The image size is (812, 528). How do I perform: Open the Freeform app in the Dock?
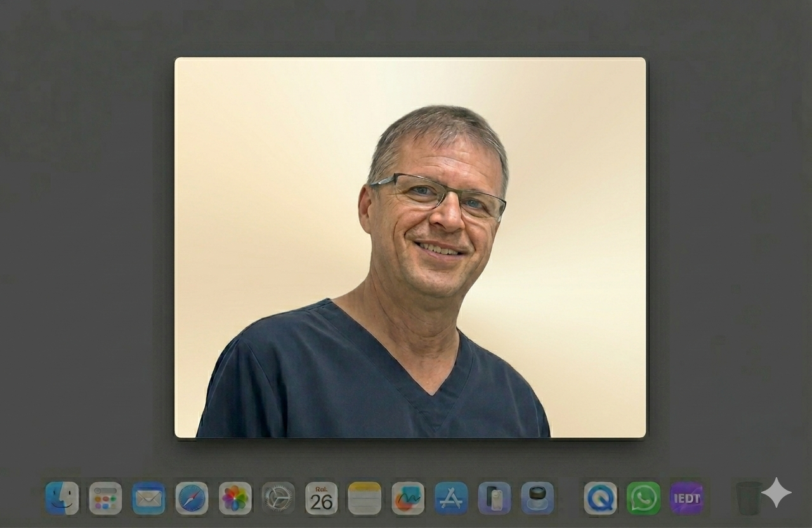click(x=408, y=498)
